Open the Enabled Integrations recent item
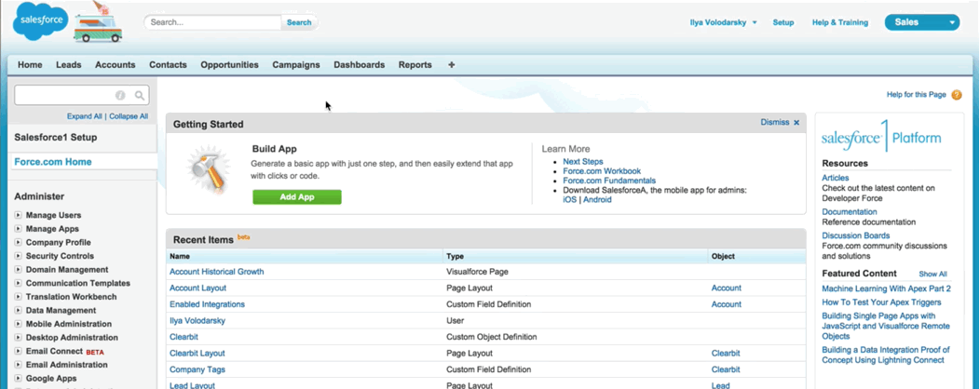 click(x=208, y=304)
